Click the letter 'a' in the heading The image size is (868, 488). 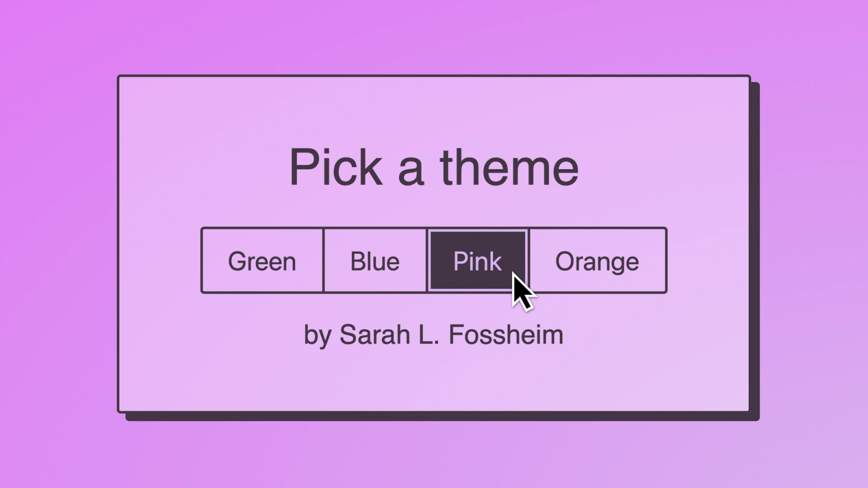click(x=411, y=172)
